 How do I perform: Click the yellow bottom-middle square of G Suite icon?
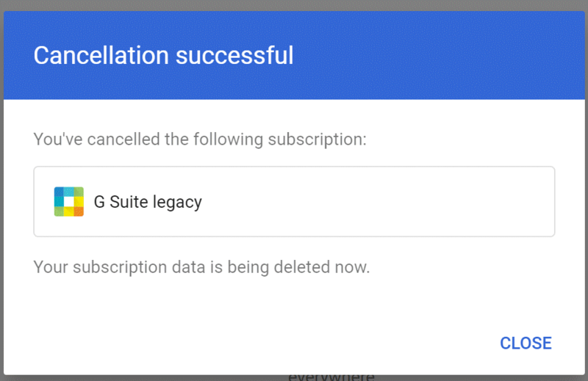point(68,212)
